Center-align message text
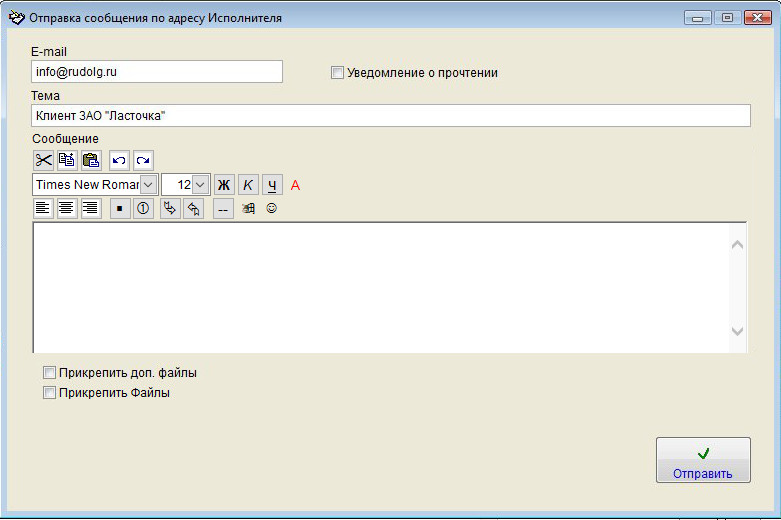 pyautogui.click(x=67, y=208)
